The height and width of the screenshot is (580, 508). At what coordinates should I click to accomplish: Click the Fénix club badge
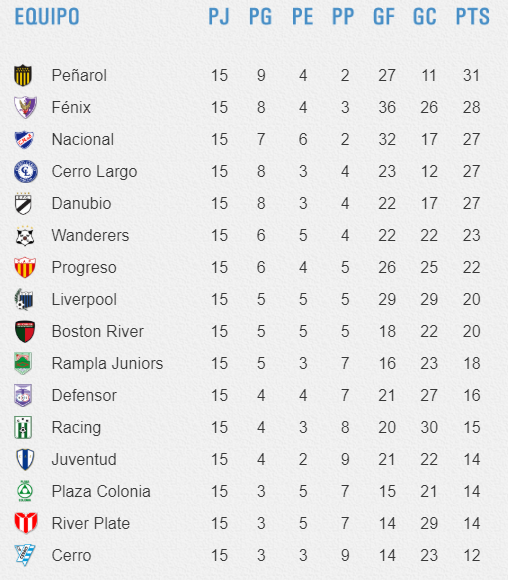25,107
